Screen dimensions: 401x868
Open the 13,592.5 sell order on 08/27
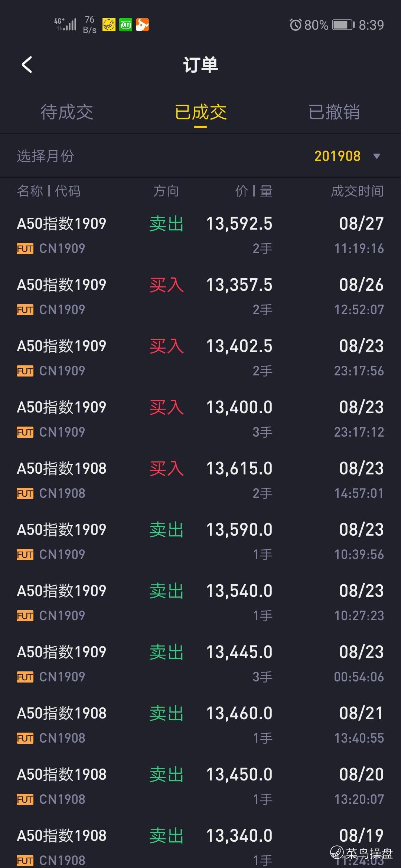coord(200,236)
